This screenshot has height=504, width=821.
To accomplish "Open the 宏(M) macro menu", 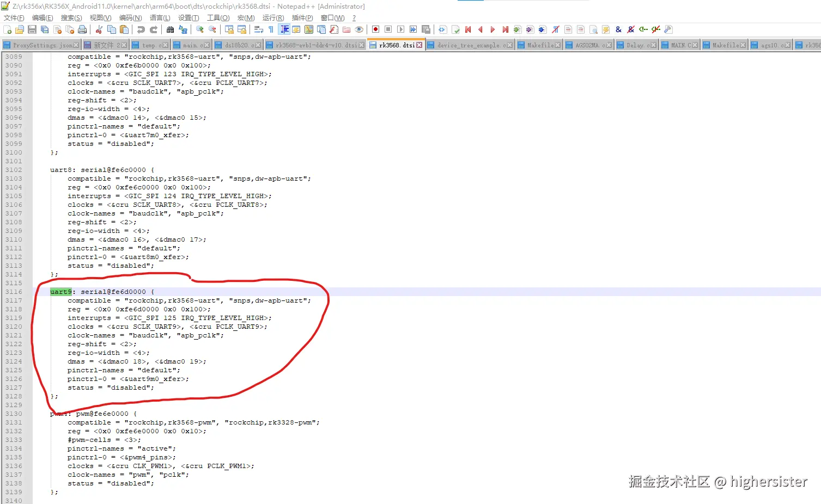I will click(x=246, y=18).
